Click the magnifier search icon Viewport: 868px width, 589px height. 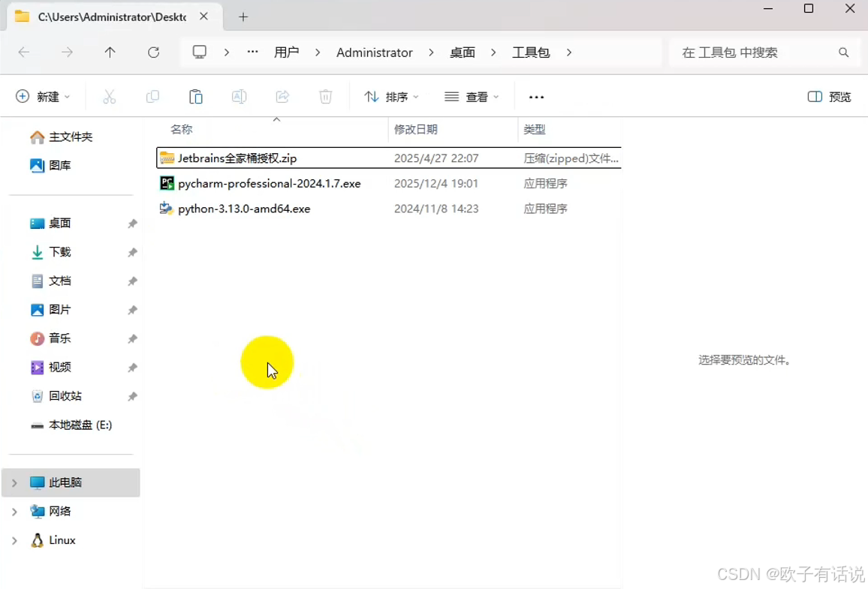tap(843, 53)
